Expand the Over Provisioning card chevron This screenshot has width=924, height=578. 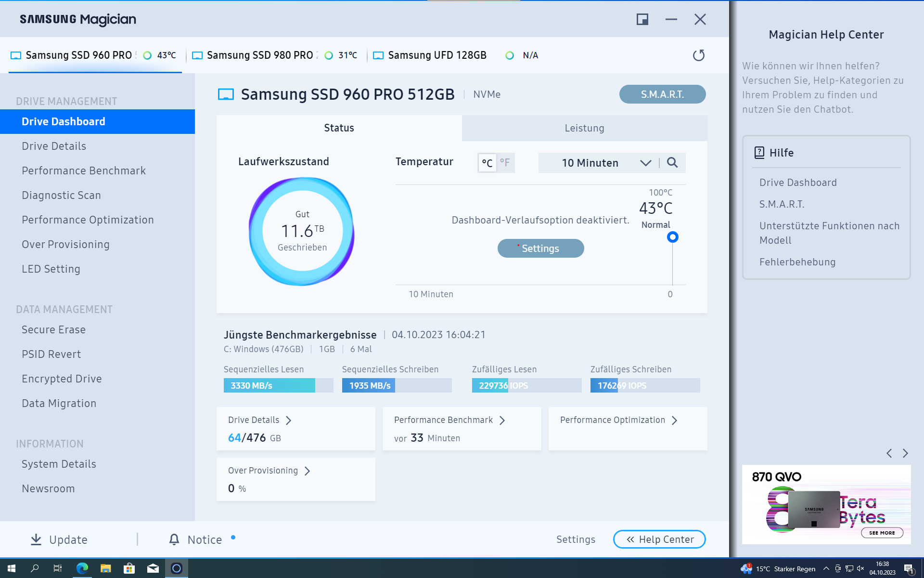[x=308, y=471]
